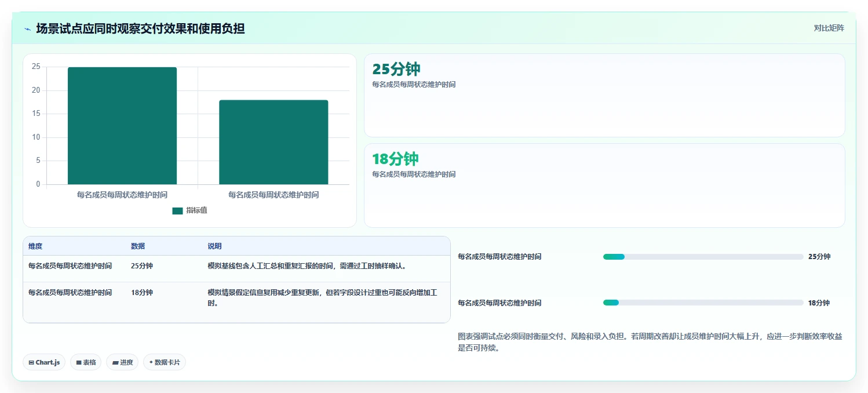Click the 维度 cell in the table's 25分钟 row
This screenshot has width=868, height=393.
click(x=70, y=266)
